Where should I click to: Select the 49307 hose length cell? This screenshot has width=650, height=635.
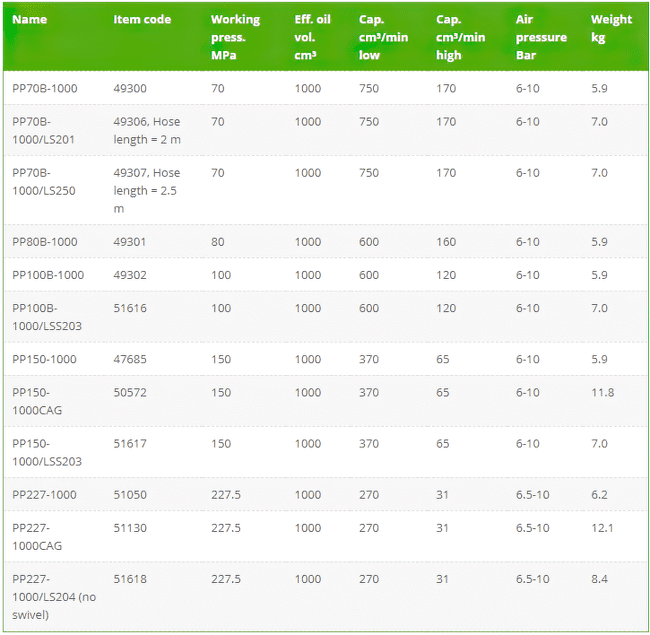click(x=147, y=191)
